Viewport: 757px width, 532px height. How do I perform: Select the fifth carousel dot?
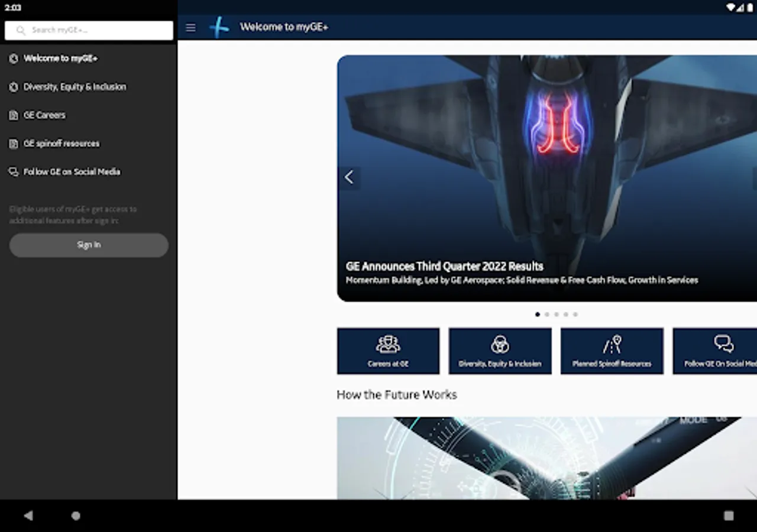pos(575,314)
